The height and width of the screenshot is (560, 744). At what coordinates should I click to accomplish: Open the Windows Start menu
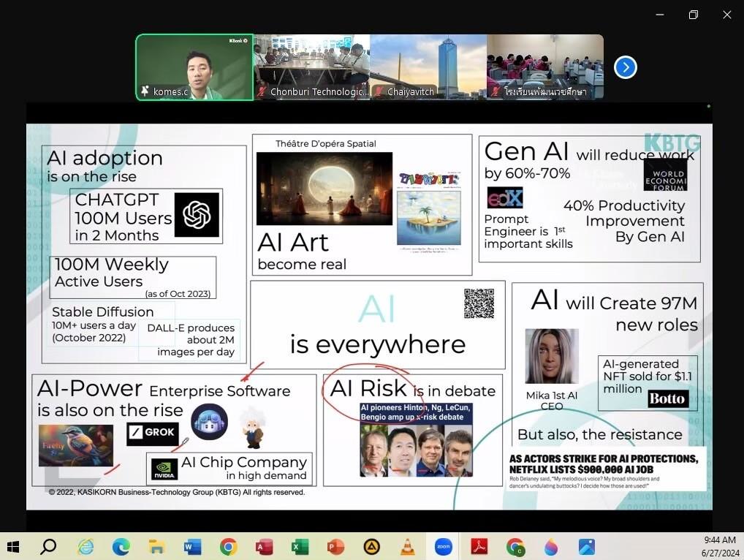coord(13,546)
